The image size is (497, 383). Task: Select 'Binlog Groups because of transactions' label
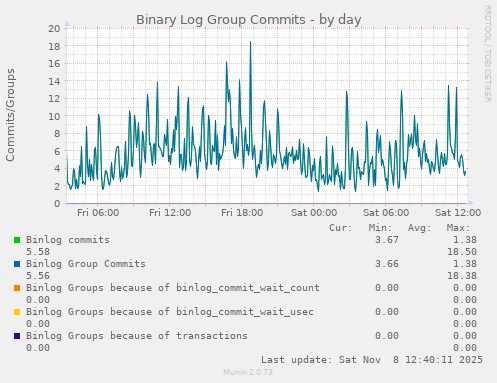137,336
